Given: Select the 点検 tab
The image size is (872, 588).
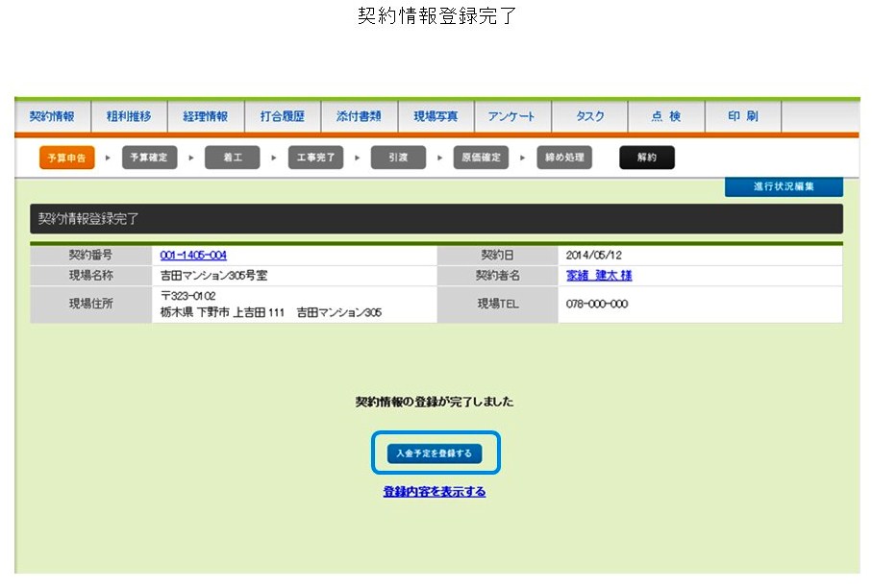Looking at the screenshot, I should pos(665,116).
